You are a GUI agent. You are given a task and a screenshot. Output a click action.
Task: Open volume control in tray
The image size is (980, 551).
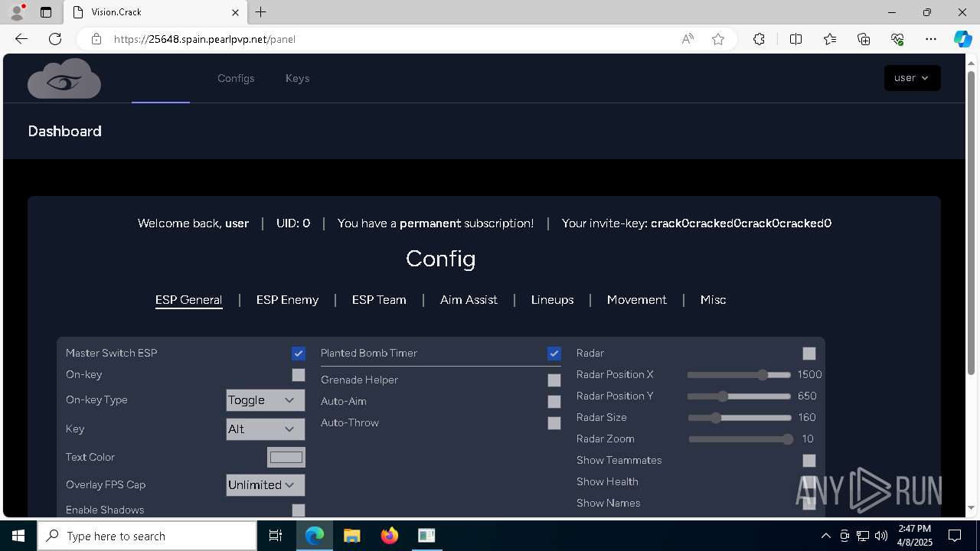click(881, 536)
